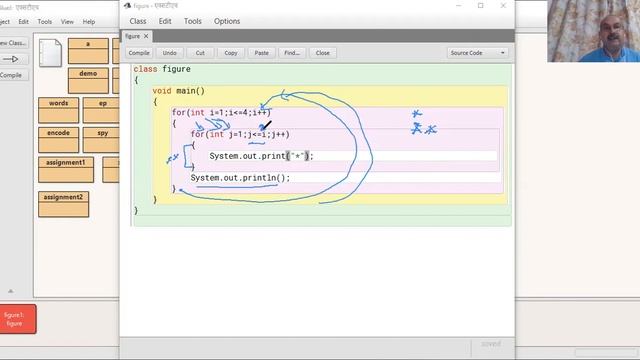Click the Paste button
Image resolution: width=640 pixels, height=360 pixels.
click(261, 53)
